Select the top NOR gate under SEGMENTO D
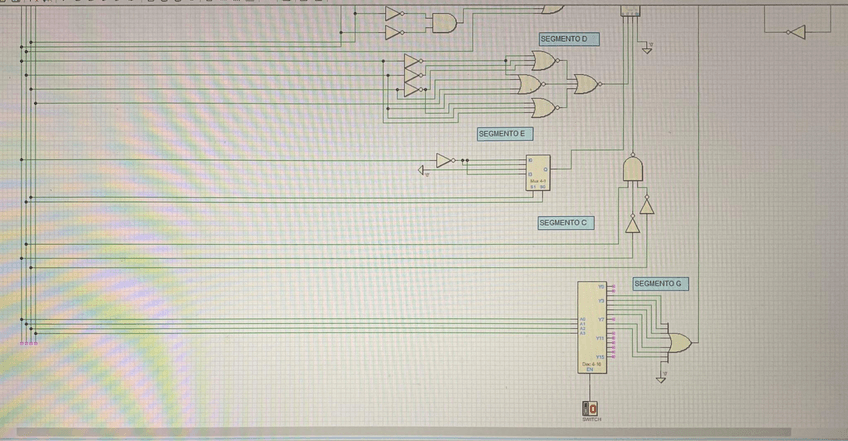 coord(545,62)
